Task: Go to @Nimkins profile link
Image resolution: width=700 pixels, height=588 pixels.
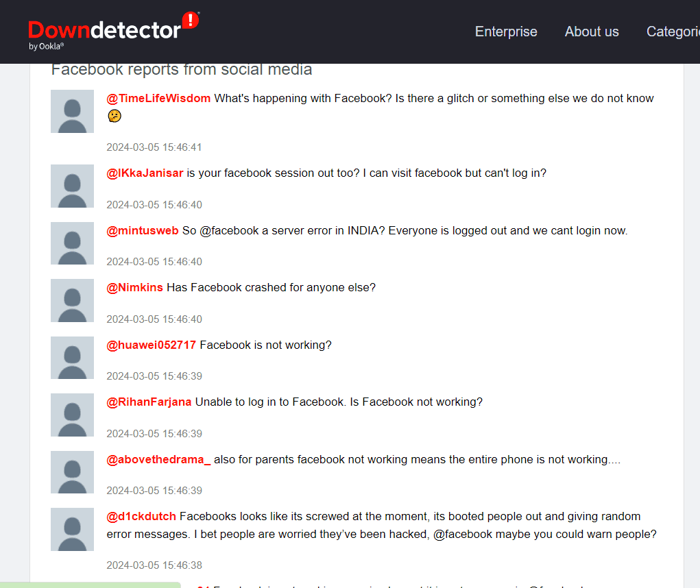Action: [134, 287]
